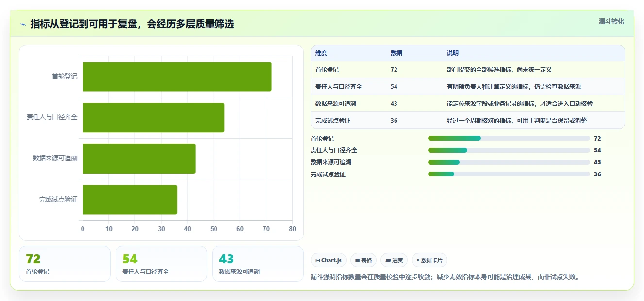This screenshot has height=301, width=644.
Task: Click the footer note starting 漏斗强调指标数量
Action: (x=445, y=277)
